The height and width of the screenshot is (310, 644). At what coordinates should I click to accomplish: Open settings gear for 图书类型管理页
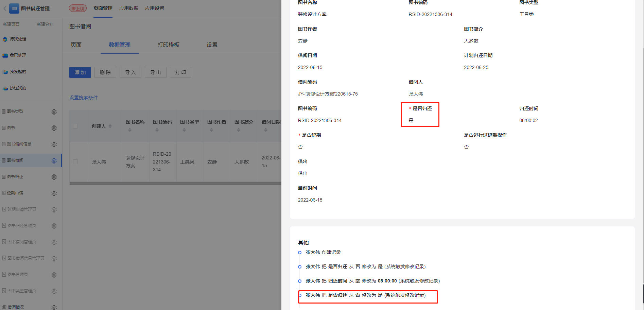[x=54, y=291]
